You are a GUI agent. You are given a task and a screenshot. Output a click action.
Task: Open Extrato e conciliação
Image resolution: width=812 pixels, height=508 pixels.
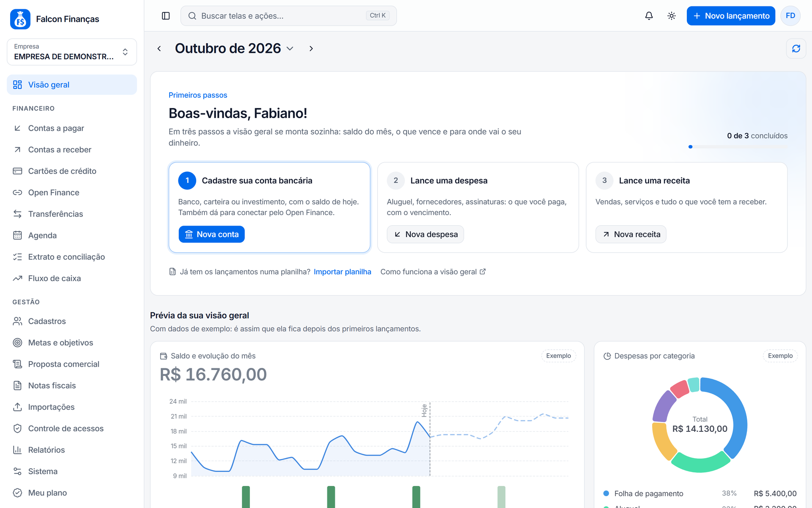(x=72, y=257)
